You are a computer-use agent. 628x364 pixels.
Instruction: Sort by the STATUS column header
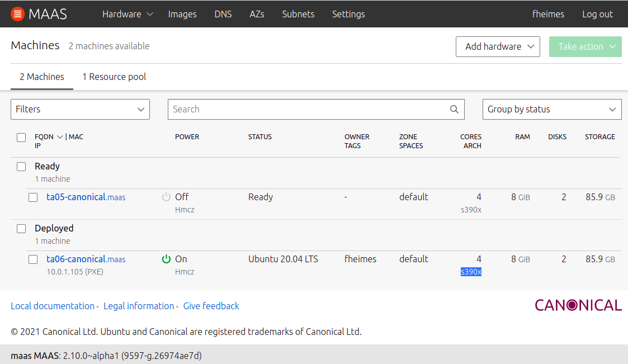click(259, 137)
